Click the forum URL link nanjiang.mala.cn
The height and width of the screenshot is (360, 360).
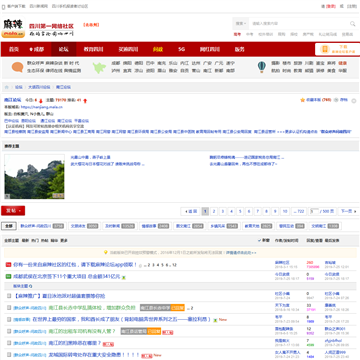(42, 107)
